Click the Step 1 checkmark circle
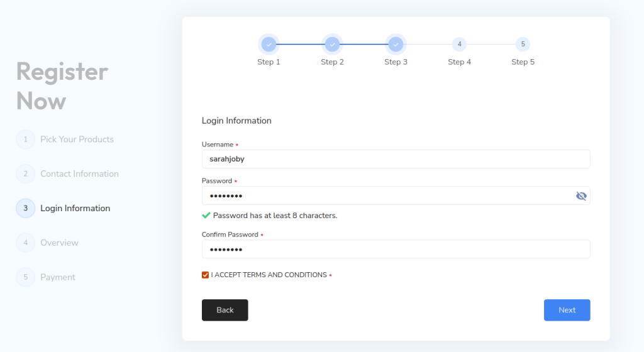The image size is (644, 352). [269, 44]
